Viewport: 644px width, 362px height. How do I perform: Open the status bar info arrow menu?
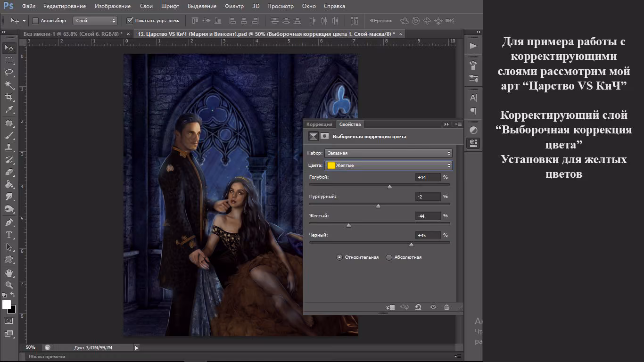137,348
